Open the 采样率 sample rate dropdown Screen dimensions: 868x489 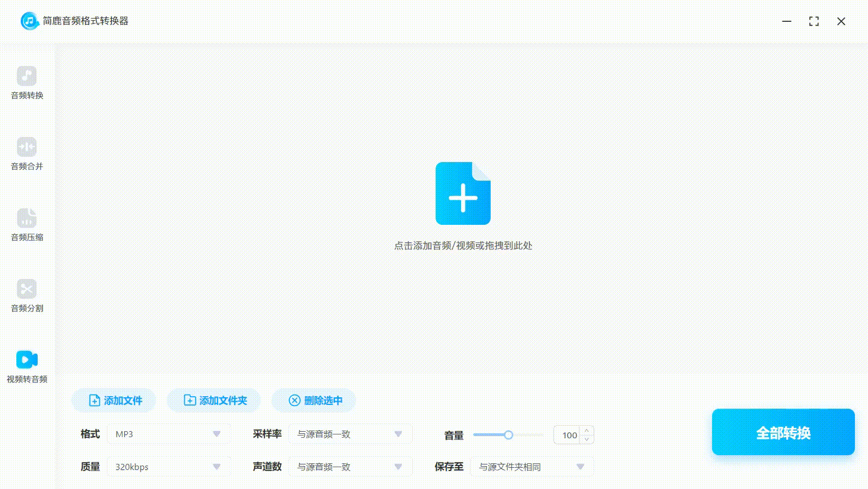tap(350, 434)
